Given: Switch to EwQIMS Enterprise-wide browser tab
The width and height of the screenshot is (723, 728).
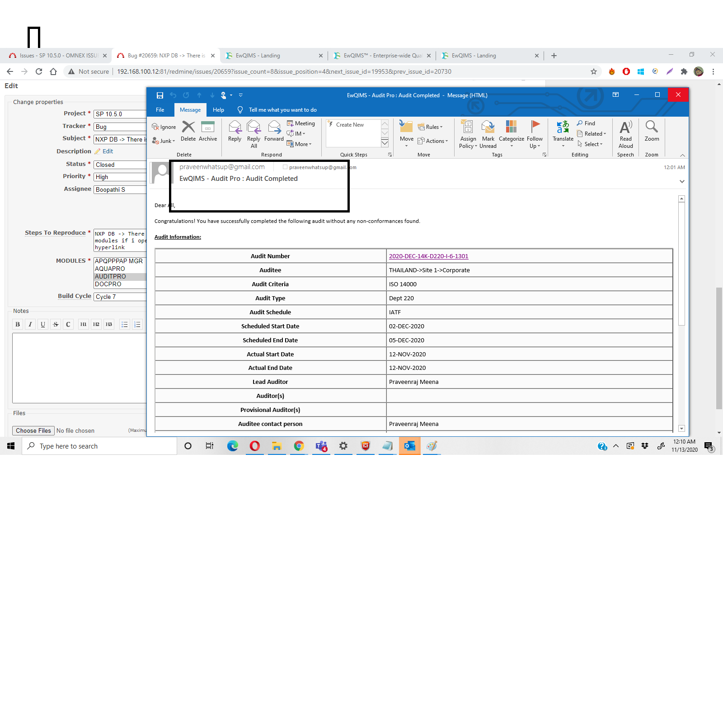Looking at the screenshot, I should (382, 56).
